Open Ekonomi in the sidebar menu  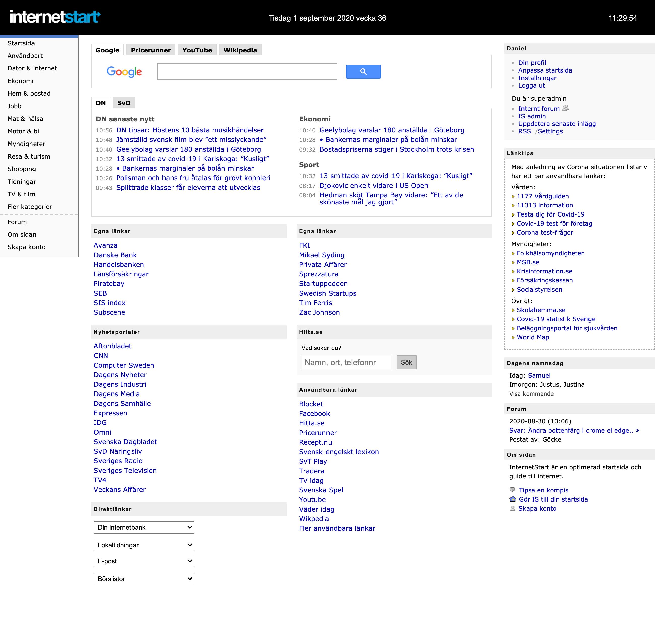[21, 81]
